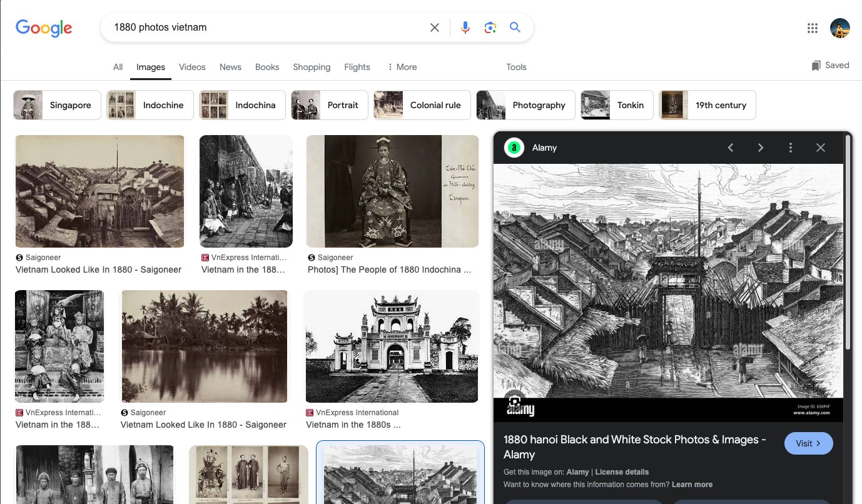Expand the More search categories menu
Viewport: 862px width, 504px height.
[x=402, y=67]
